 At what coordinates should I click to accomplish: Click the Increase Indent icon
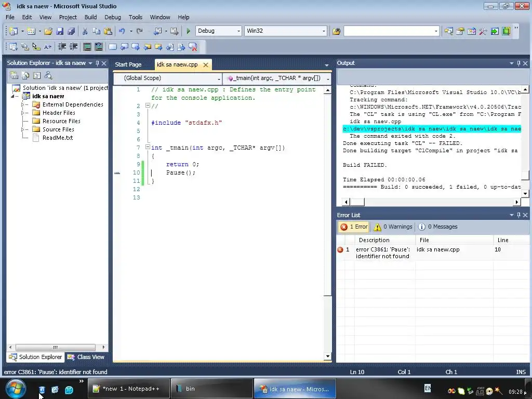point(73,47)
